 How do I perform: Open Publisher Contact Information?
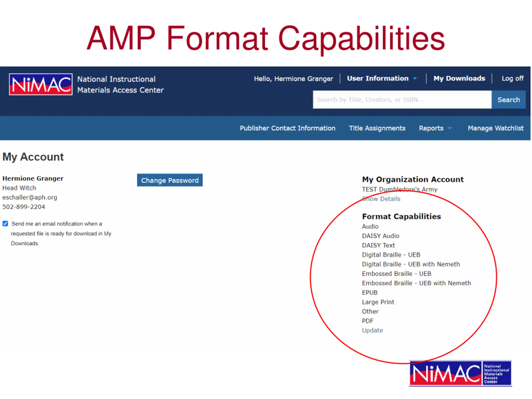287,128
